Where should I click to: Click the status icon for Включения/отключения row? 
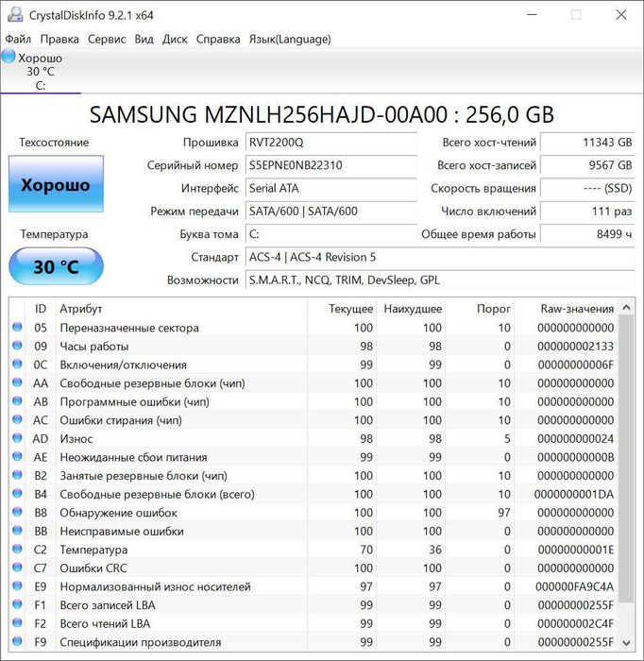point(17,364)
